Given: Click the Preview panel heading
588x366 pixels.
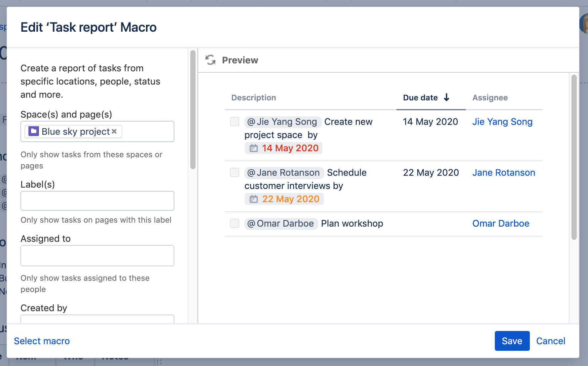Looking at the screenshot, I should click(240, 60).
